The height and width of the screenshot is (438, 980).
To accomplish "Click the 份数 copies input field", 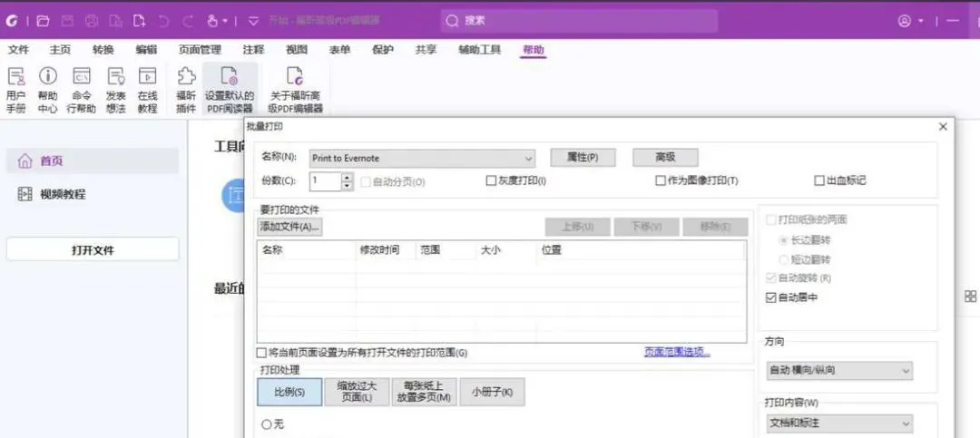I will click(x=326, y=182).
